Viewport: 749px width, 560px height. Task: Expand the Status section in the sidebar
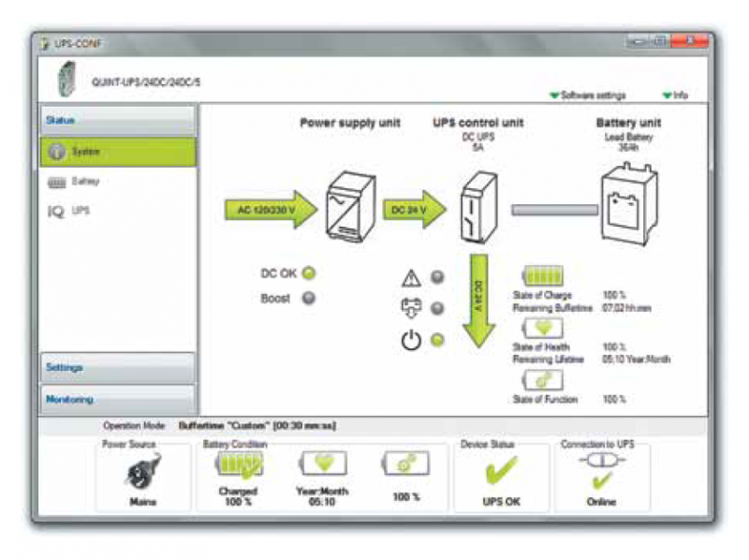(x=118, y=120)
